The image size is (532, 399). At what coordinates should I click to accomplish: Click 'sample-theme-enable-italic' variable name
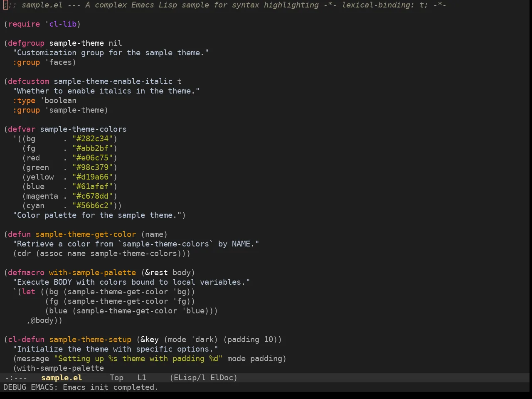[x=113, y=81]
